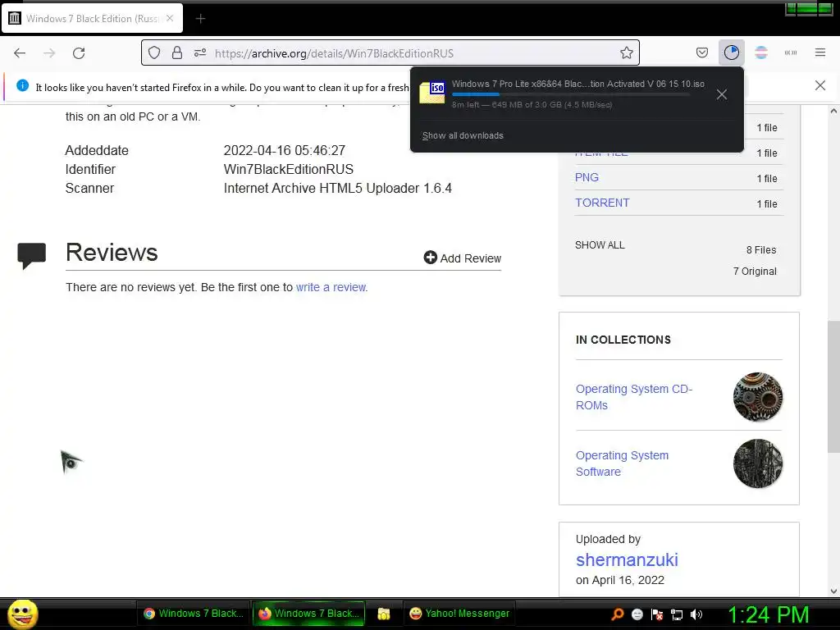Screen dimensions: 840x630
Task: Click the Operating System Software thumbnail
Action: [757, 463]
